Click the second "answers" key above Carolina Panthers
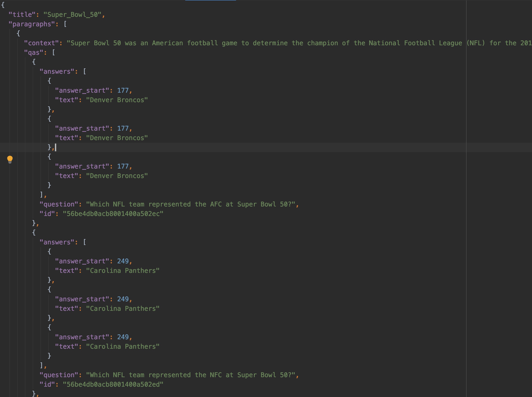Screen dimensions: 532x397 click(57, 242)
